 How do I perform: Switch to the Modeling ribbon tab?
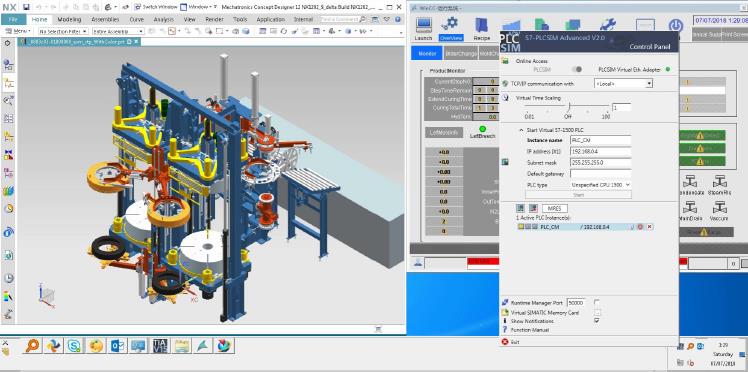69,20
